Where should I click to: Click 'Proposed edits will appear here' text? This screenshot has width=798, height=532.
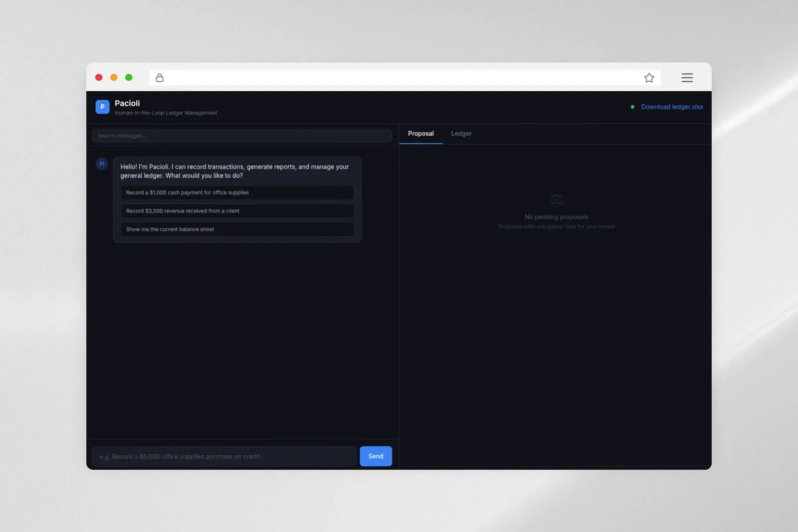tap(557, 226)
